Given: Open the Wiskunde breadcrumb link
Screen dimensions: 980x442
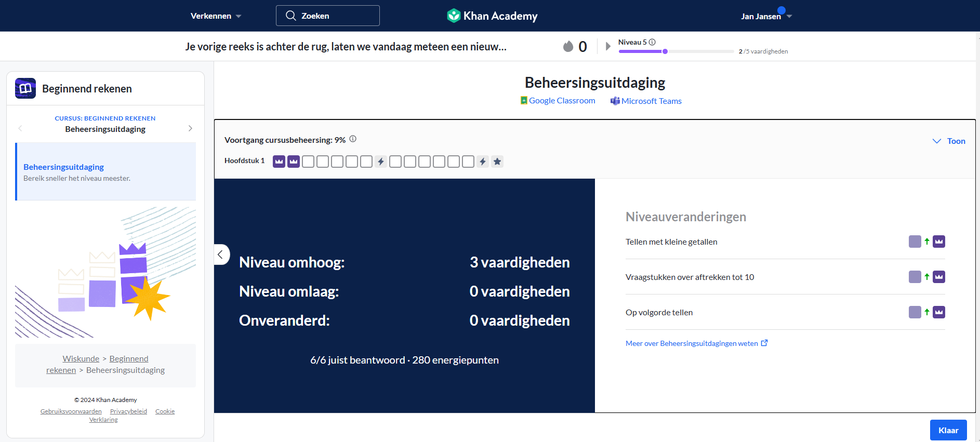Looking at the screenshot, I should click(x=81, y=358).
